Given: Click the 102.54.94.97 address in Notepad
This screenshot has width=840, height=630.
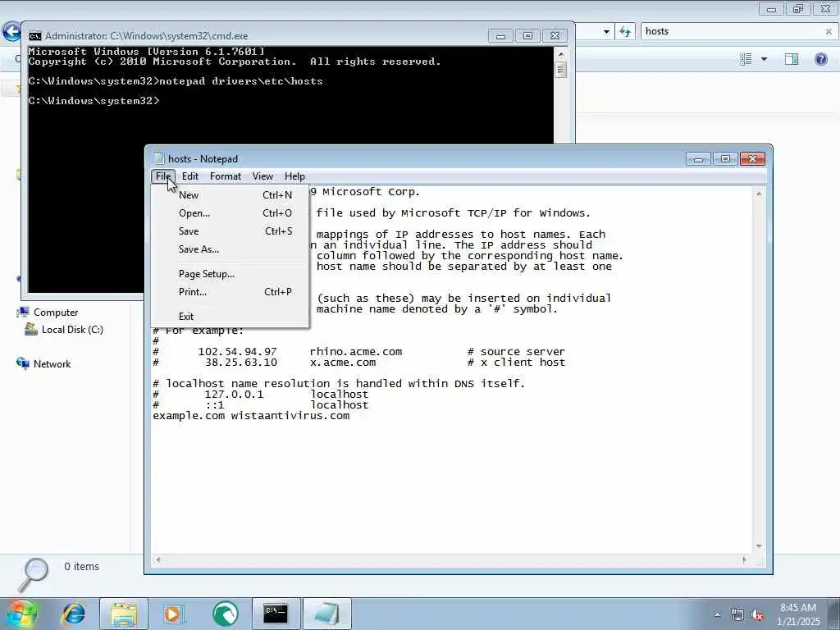Looking at the screenshot, I should [x=237, y=352].
